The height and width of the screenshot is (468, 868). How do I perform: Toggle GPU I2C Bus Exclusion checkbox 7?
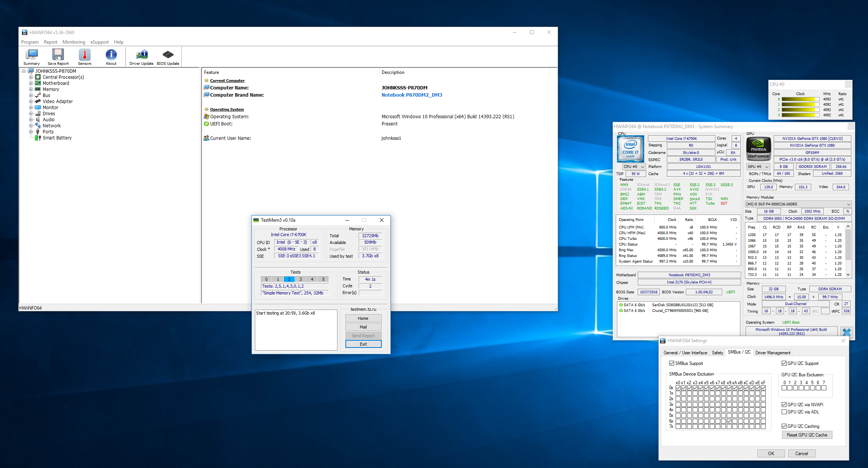click(824, 388)
